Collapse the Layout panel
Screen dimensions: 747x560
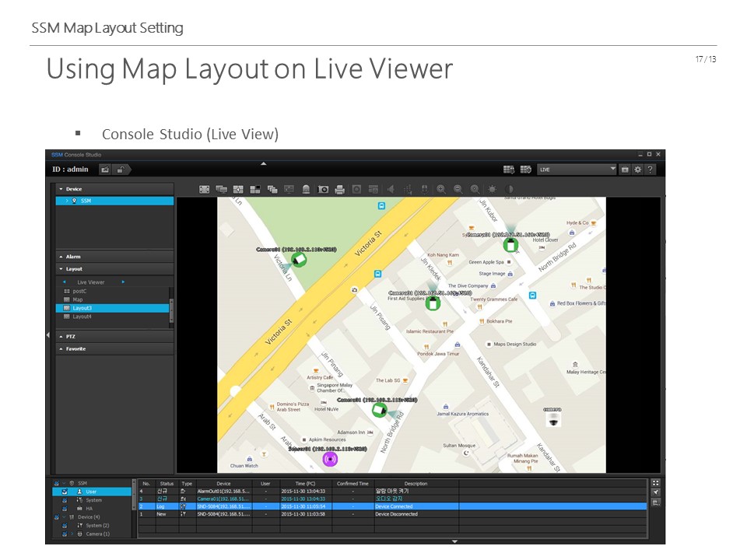click(115, 269)
